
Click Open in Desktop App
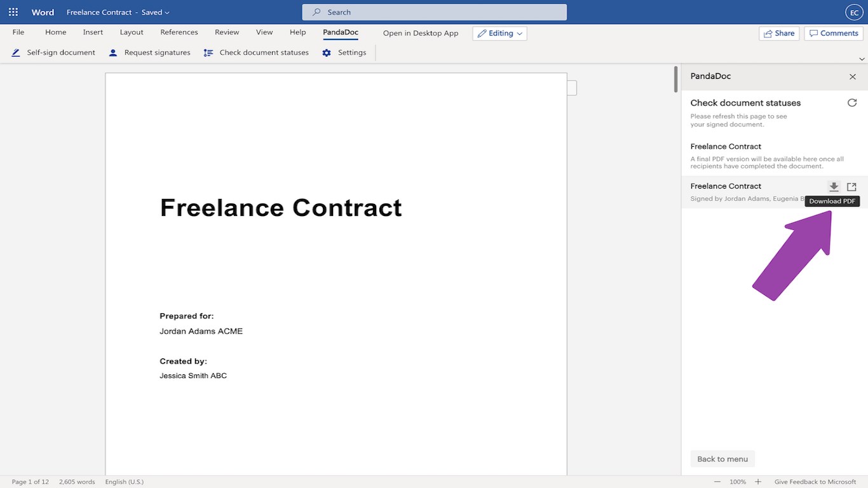tap(421, 33)
